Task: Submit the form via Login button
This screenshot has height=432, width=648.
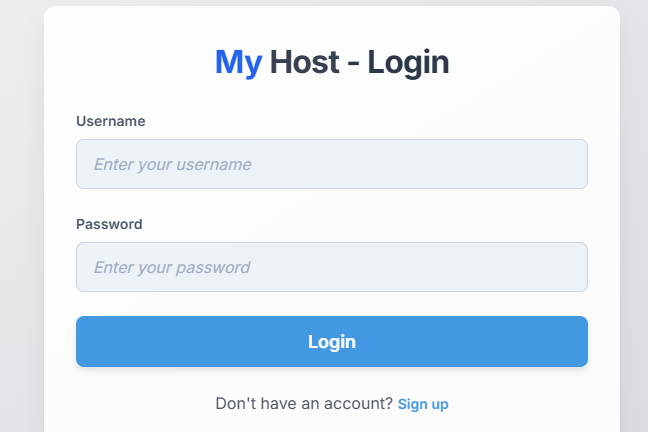Action: 331,341
